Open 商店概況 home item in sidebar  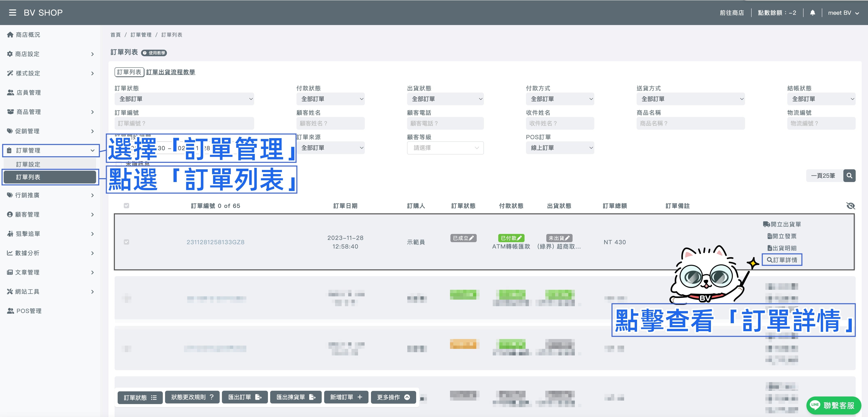pos(24,35)
